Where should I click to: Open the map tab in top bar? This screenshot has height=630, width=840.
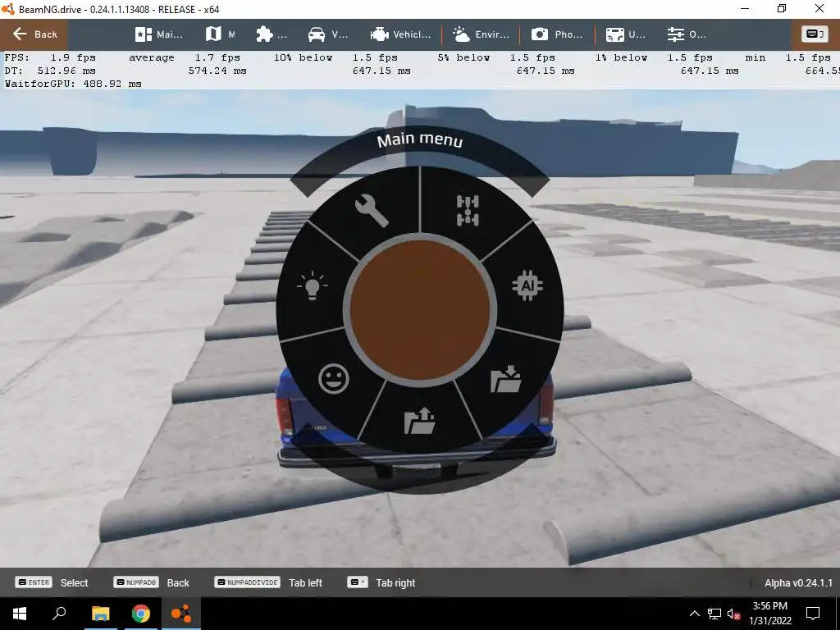pos(220,34)
